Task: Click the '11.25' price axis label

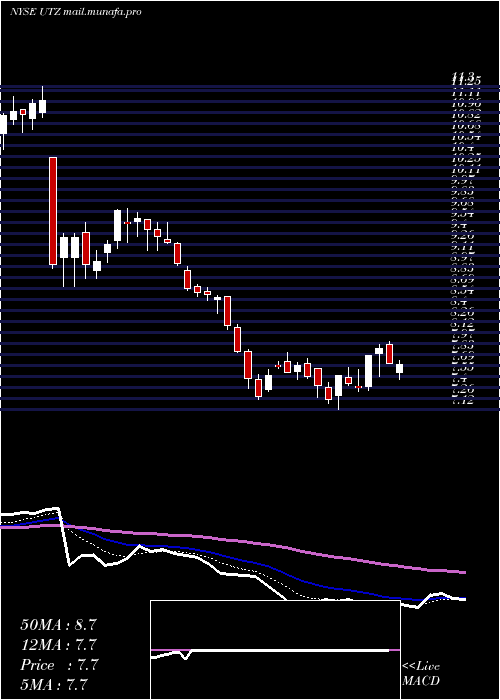Action: click(465, 82)
